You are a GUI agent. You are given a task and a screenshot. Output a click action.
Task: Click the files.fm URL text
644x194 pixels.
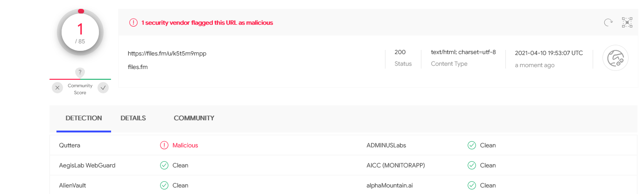point(167,53)
